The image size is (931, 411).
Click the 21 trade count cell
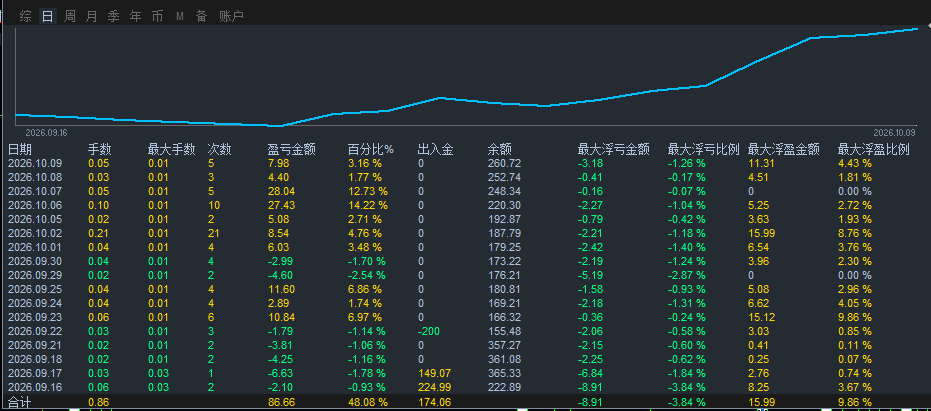pyautogui.click(x=214, y=233)
